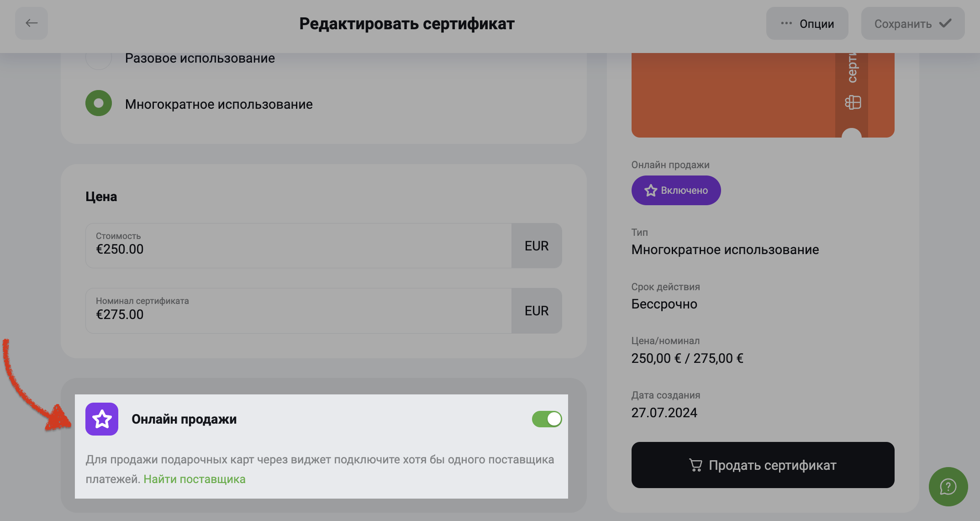
Task: Click the Сохранить button
Action: point(912,23)
